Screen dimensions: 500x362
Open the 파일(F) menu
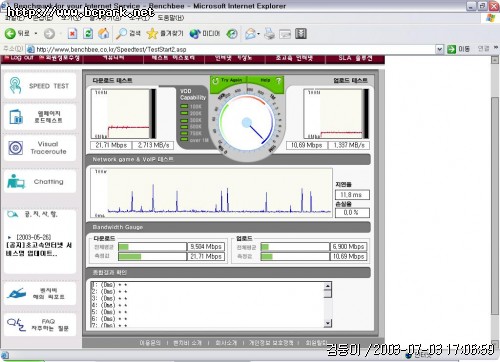point(15,18)
